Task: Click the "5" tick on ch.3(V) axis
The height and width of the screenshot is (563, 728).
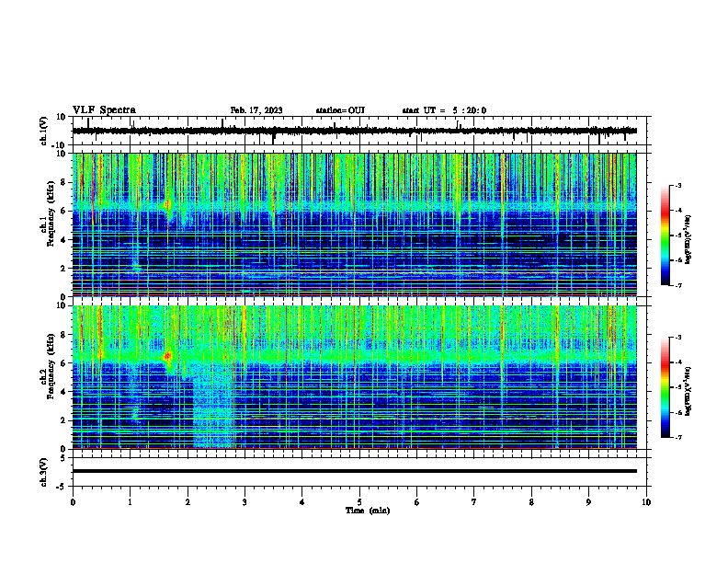Action: click(x=63, y=457)
